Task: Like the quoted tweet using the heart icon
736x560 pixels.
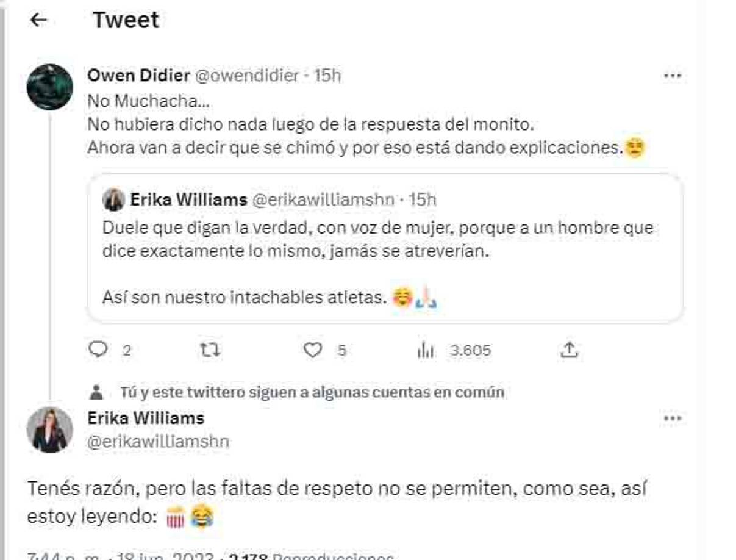Action: [313, 350]
